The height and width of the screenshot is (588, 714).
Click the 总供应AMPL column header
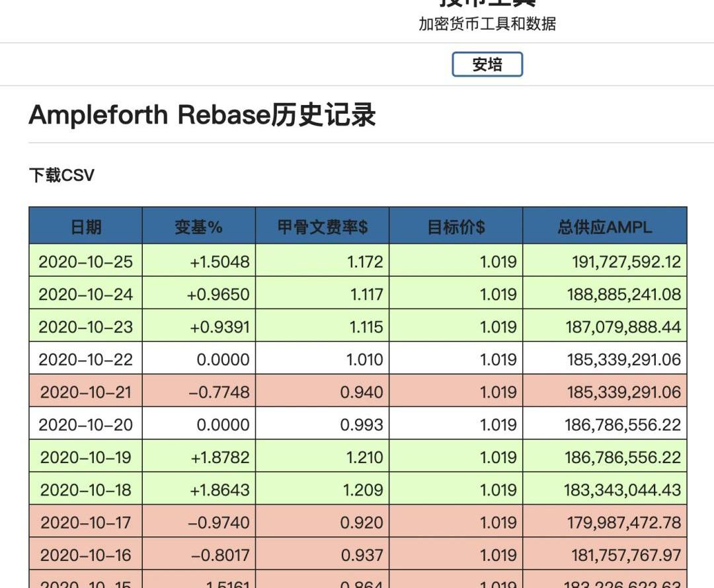pos(604,227)
